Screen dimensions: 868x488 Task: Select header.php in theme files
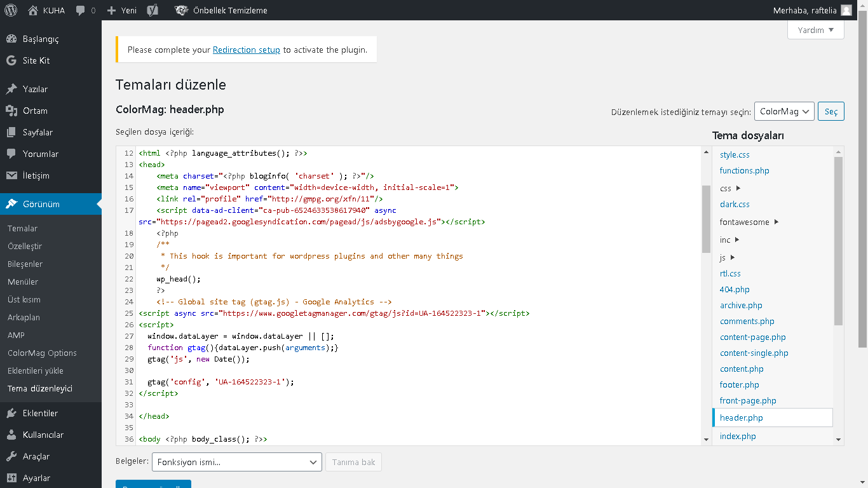[773, 417]
